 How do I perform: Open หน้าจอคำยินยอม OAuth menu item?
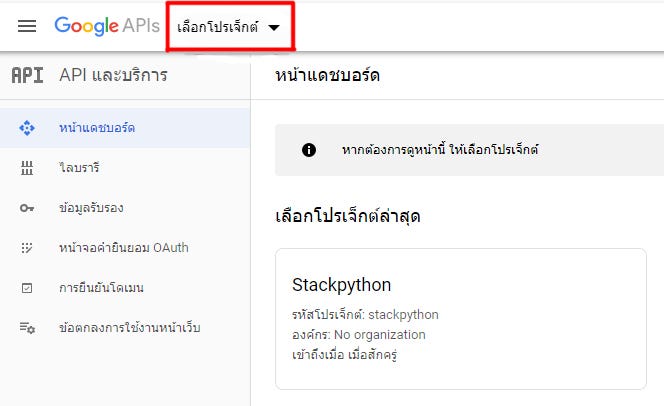point(125,248)
